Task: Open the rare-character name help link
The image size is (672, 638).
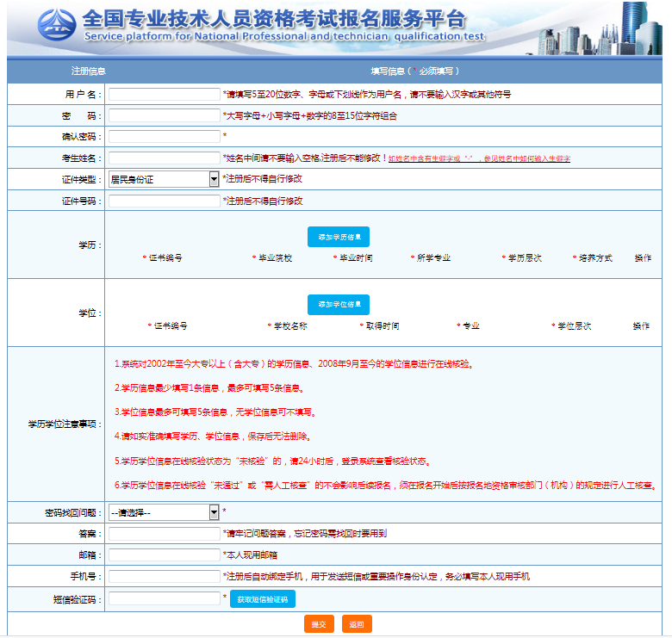Action: click(479, 159)
